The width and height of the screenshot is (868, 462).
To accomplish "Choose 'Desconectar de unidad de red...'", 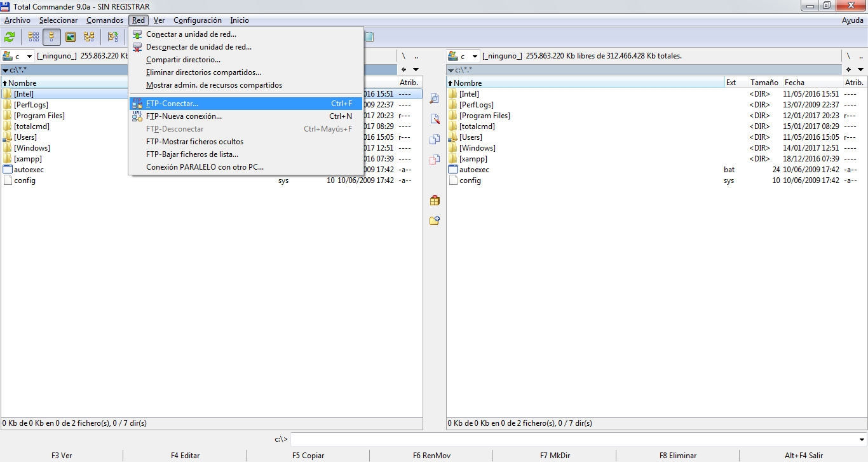I will tap(246, 47).
